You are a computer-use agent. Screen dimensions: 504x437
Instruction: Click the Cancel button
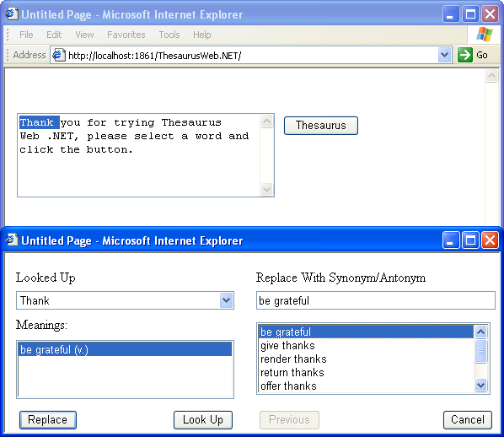tap(468, 419)
